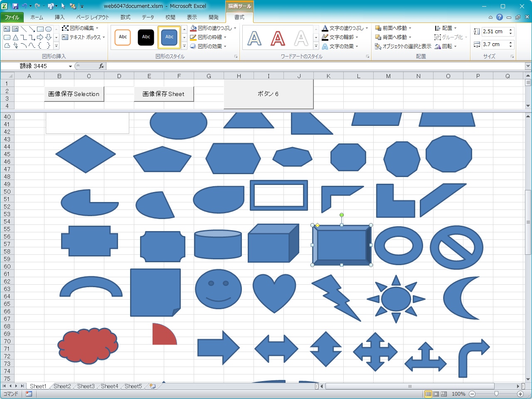
Task: Select the black Abc shape style swatch
Action: 146,37
